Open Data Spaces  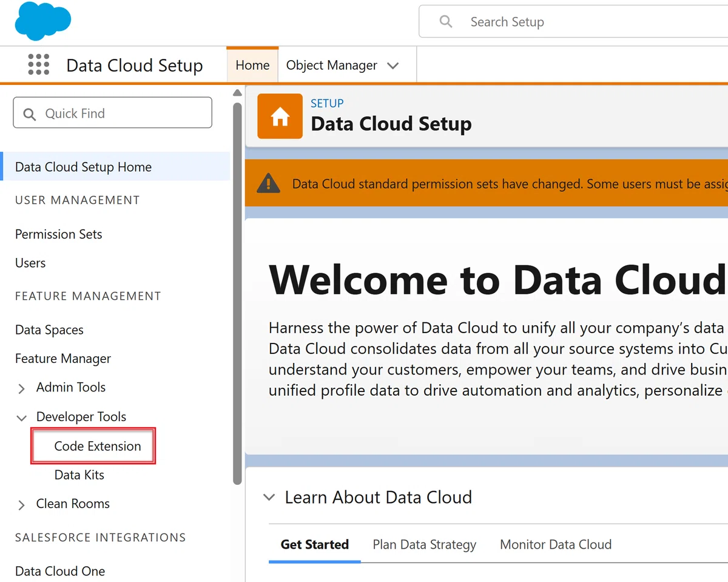click(x=49, y=330)
